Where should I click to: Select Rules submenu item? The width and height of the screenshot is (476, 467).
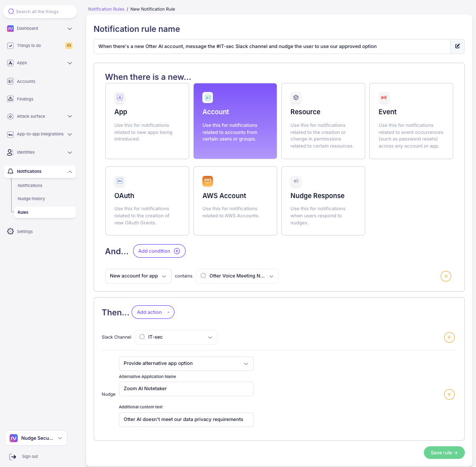45,212
